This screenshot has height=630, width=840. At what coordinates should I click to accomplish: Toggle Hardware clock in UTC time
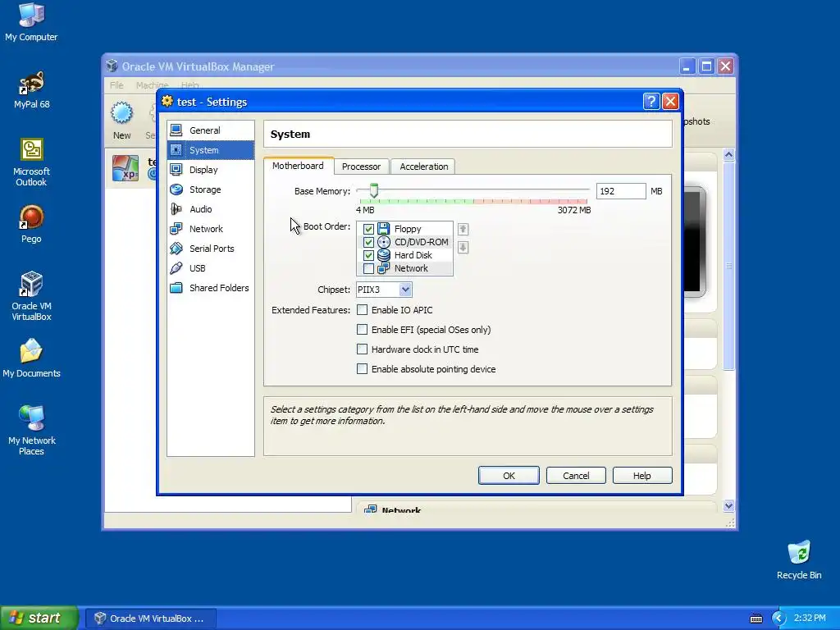pyautogui.click(x=362, y=349)
